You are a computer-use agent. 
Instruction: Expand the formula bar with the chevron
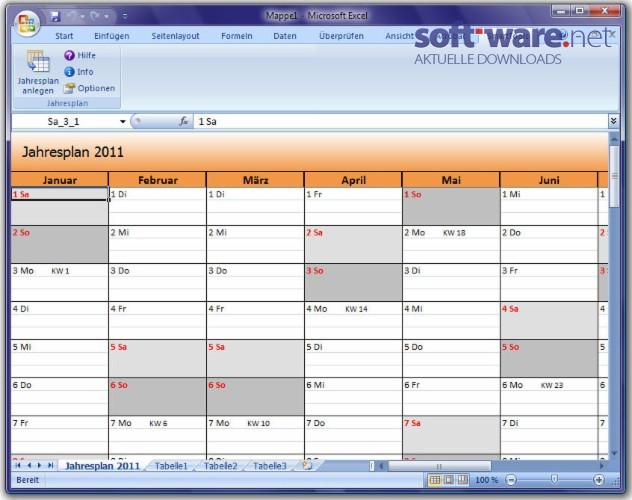613,121
